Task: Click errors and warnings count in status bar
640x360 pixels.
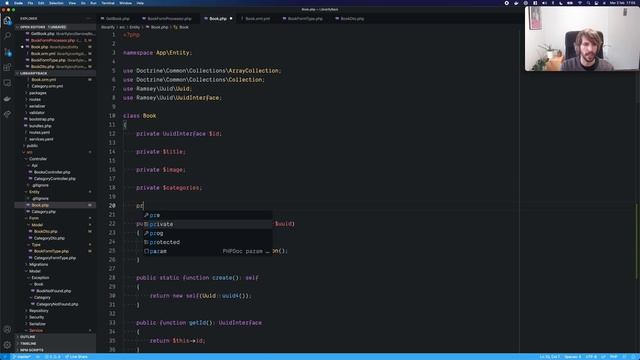Action: 52,357
